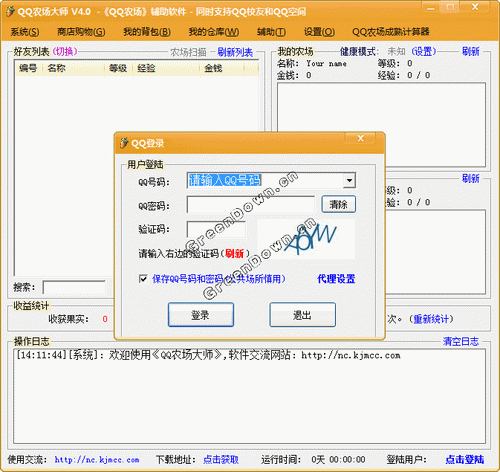Click the 退出 button
This screenshot has width=500, height=472.
302,315
